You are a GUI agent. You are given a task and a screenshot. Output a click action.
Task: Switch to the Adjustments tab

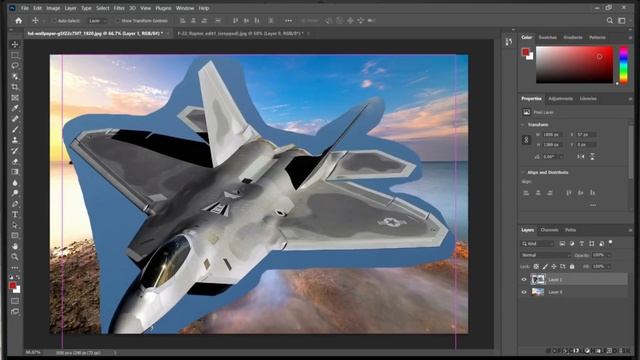[x=560, y=99]
